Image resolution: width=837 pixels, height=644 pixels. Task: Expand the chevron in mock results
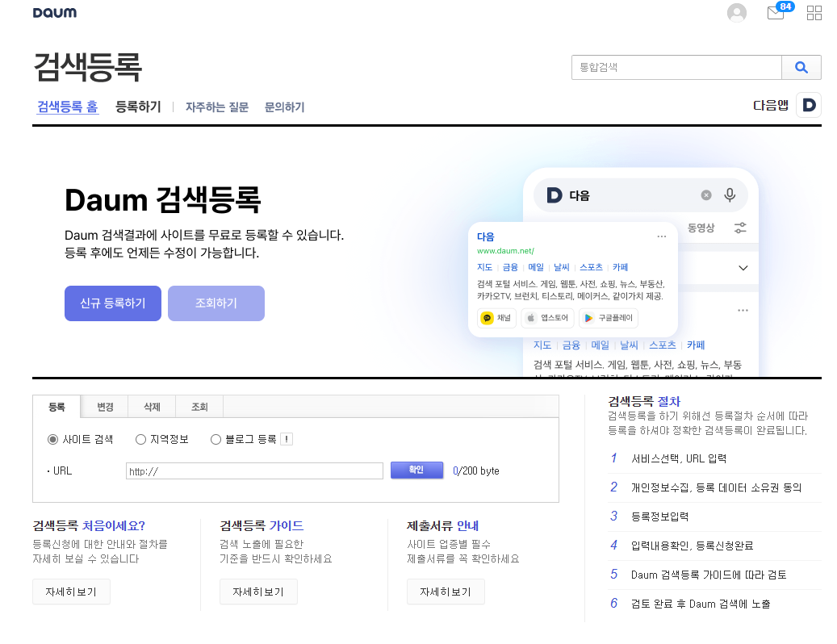point(743,268)
